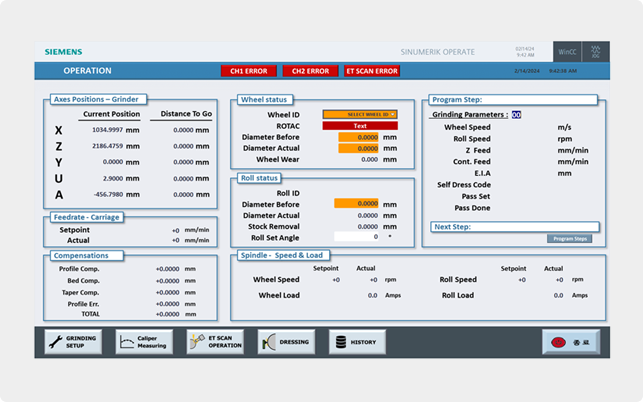643x402 pixels.
Task: Open the Dressing screen
Action: click(x=286, y=342)
